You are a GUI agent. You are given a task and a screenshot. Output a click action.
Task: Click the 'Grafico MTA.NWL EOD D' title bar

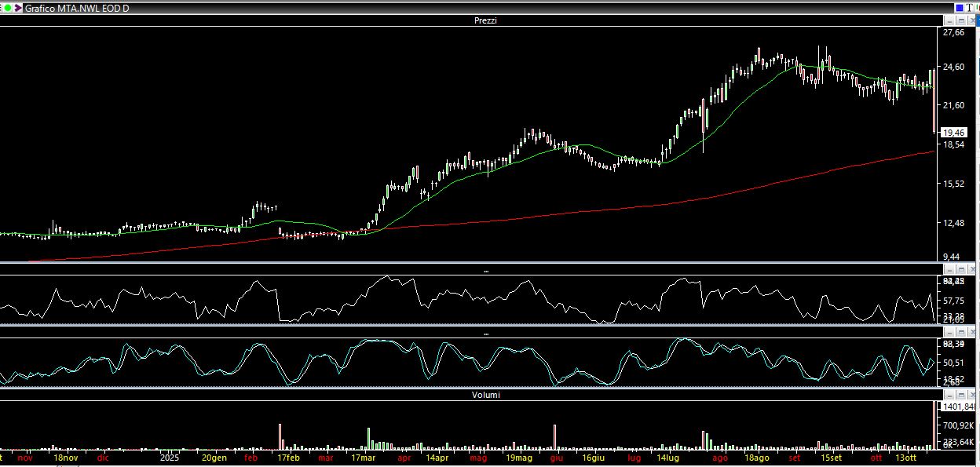click(x=77, y=7)
